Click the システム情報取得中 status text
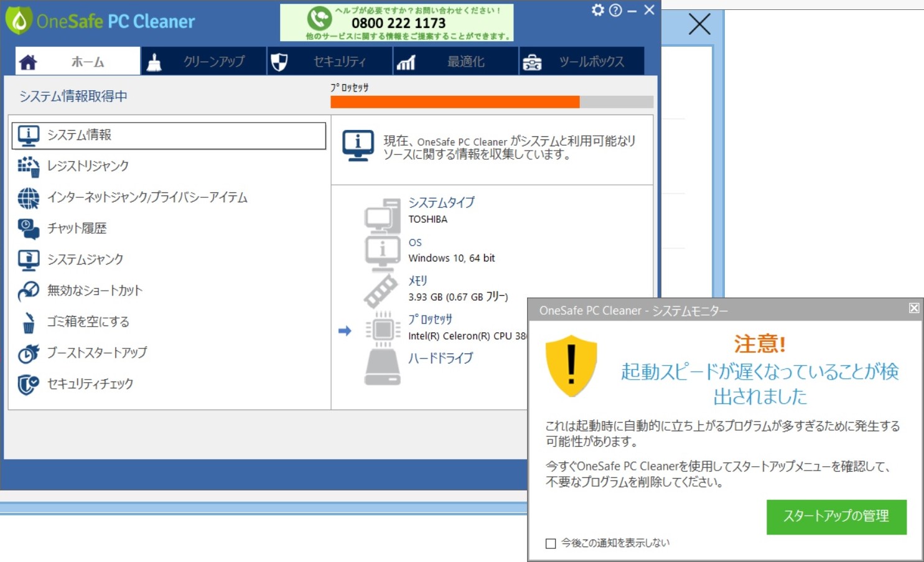This screenshot has width=924, height=562. [73, 96]
